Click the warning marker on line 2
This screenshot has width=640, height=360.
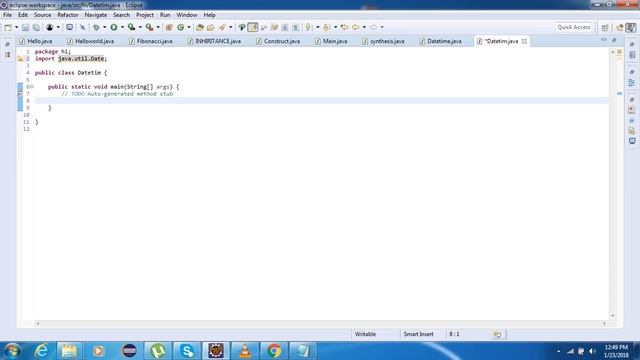click(x=20, y=59)
